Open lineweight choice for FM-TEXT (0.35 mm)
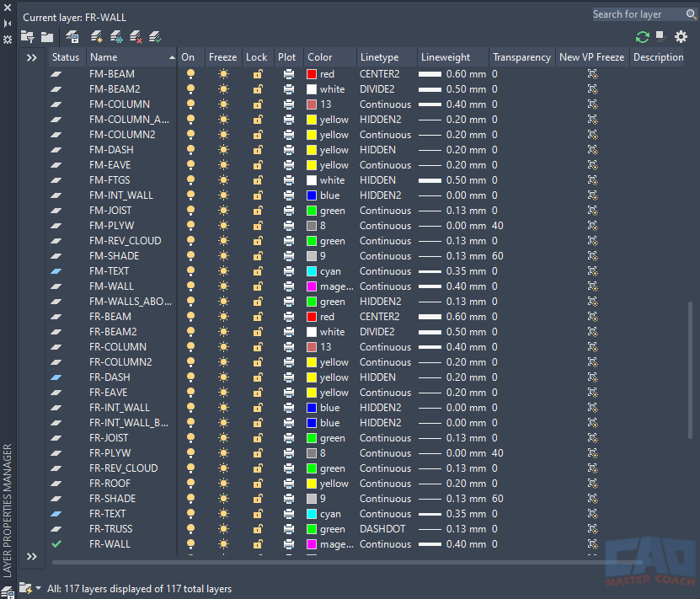This screenshot has width=700, height=599. coord(452,271)
